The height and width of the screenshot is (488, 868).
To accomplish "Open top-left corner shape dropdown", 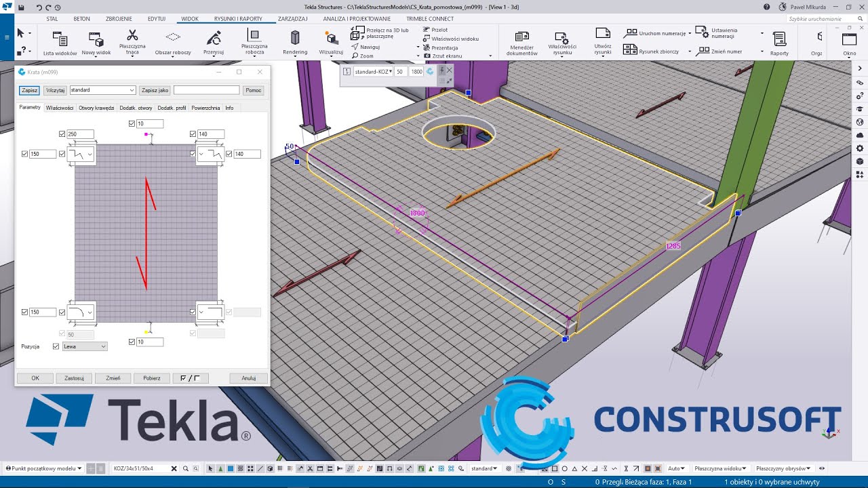I will point(81,155).
